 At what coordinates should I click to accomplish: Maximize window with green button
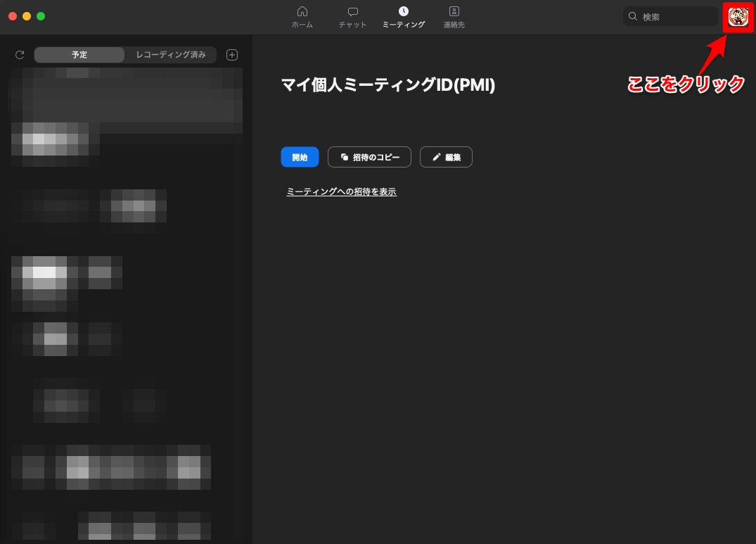[41, 16]
